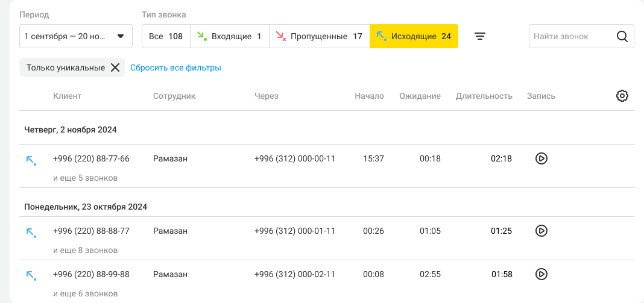Click the "Длительность" column header
Image resolution: width=644 pixels, height=303 pixels.
pos(484,96)
